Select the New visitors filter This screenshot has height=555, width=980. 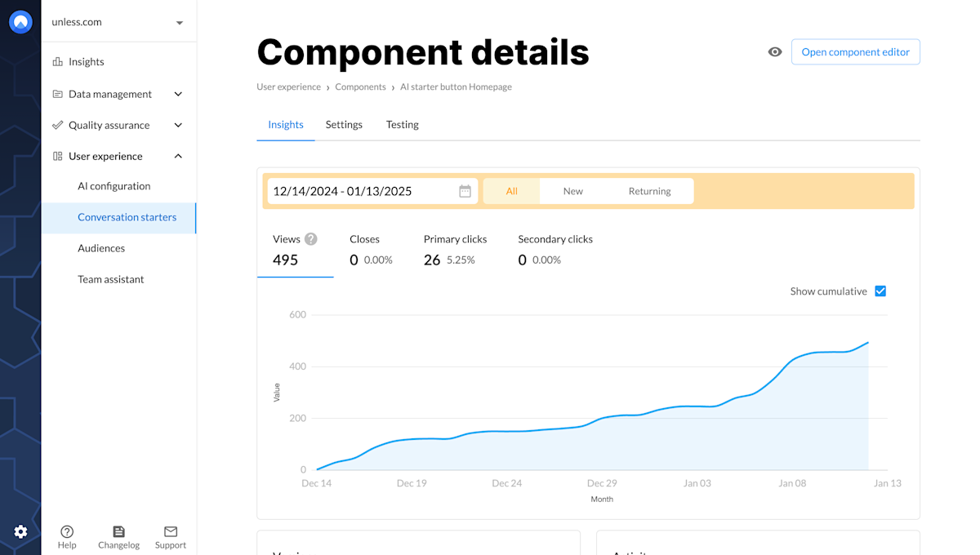(573, 190)
